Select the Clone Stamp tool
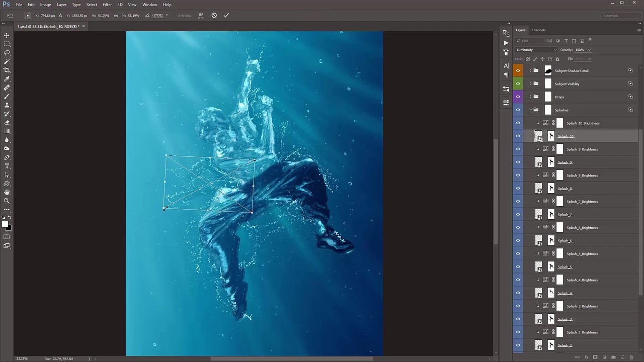 [7, 105]
